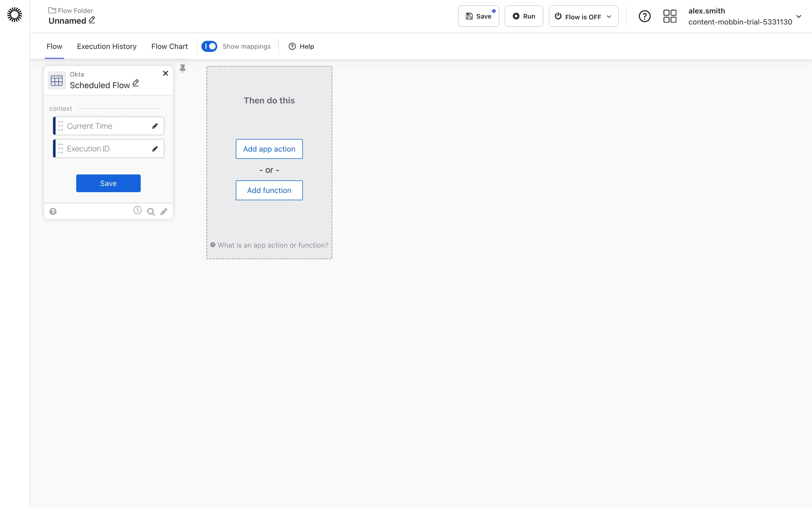Screen dimensions: 812x508
Task: Open the apps grid icon in header
Action: (x=669, y=16)
